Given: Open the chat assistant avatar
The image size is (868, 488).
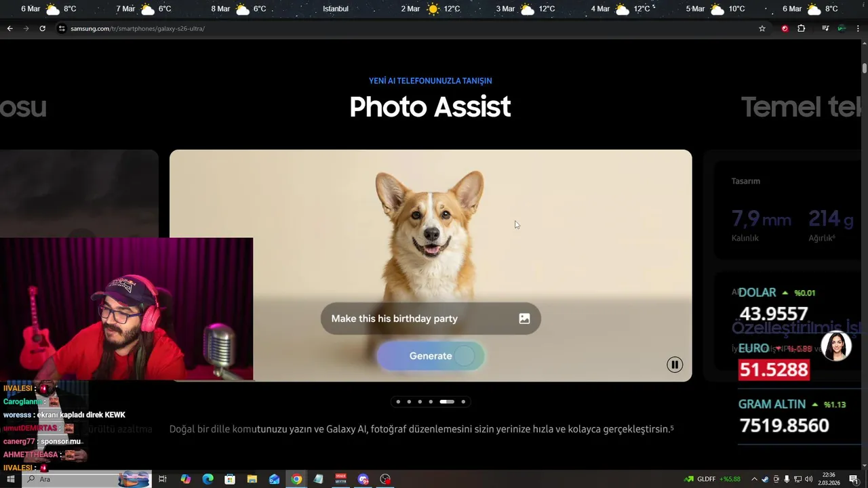Looking at the screenshot, I should tap(836, 346).
